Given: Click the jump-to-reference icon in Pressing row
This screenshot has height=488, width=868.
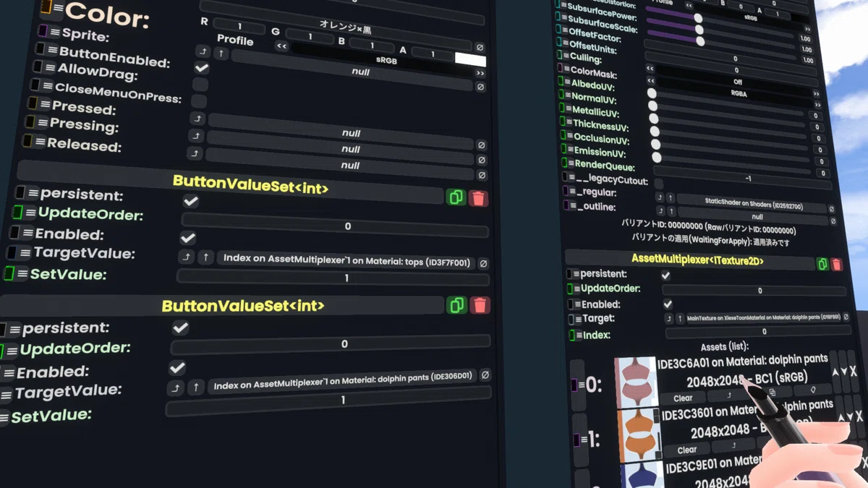Looking at the screenshot, I should (x=195, y=136).
